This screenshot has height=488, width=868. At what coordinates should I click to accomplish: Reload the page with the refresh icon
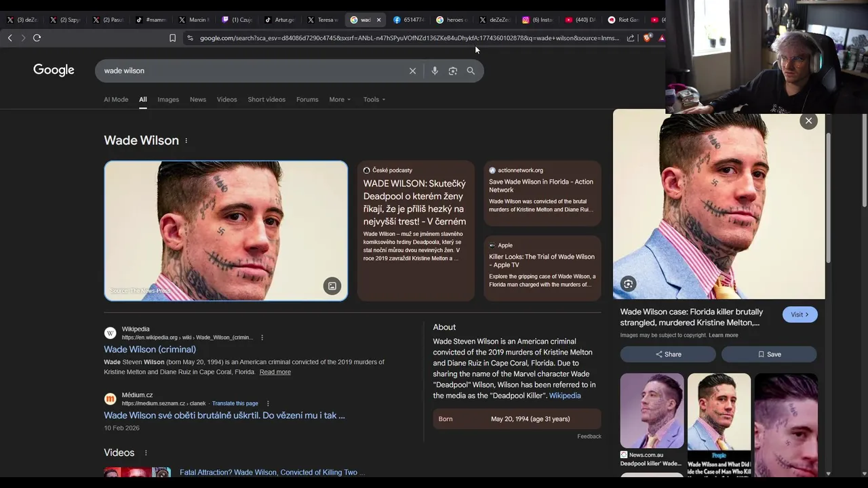click(x=37, y=38)
